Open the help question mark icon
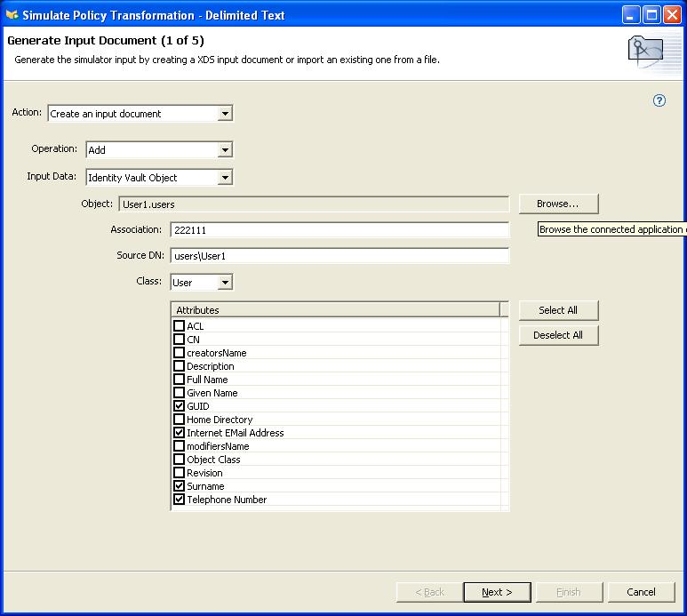The width and height of the screenshot is (687, 616). [659, 100]
